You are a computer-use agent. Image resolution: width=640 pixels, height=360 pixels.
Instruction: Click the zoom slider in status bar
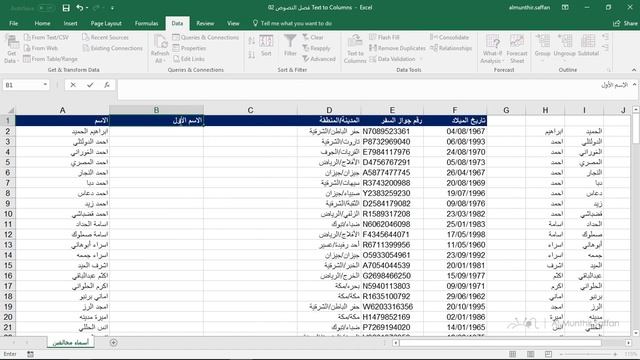click(x=588, y=354)
